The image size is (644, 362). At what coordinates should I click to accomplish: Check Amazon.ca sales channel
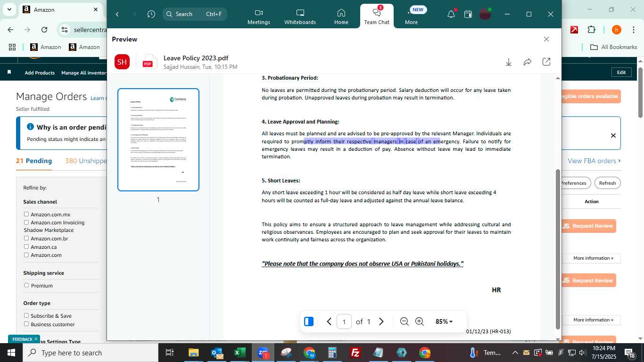pyautogui.click(x=26, y=247)
